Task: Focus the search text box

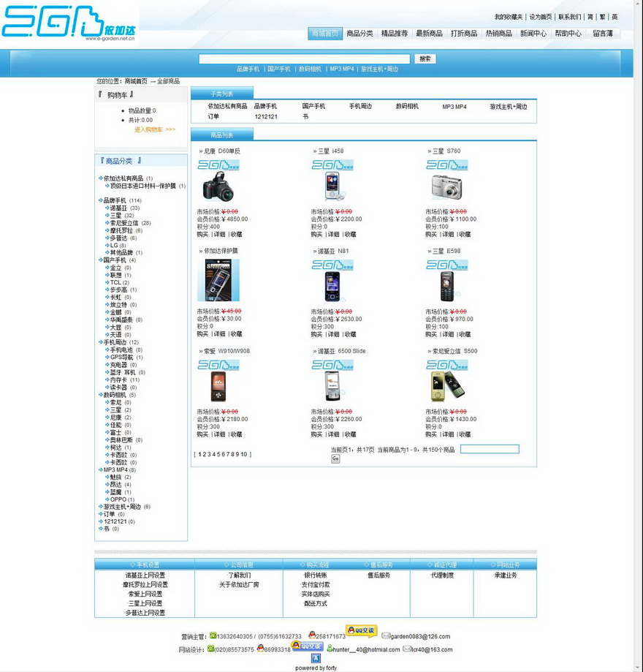Action: coord(304,58)
